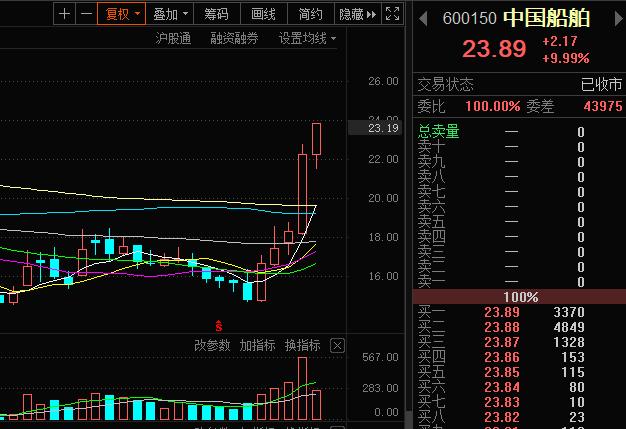Click stock code 600150
The width and height of the screenshot is (626, 429).
click(x=470, y=18)
